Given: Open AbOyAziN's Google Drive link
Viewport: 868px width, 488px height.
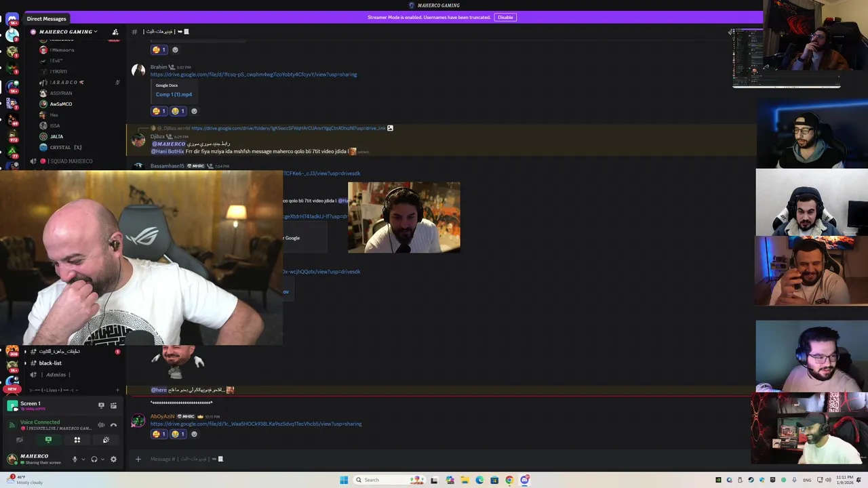Looking at the screenshot, I should 256,424.
